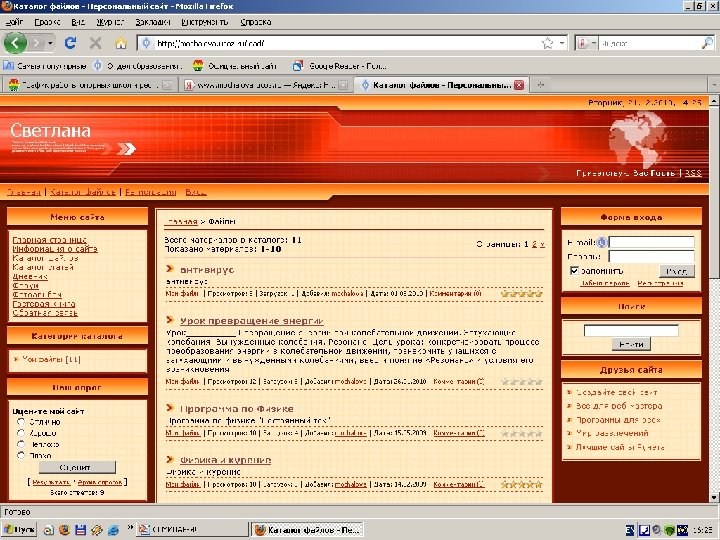
Task: Click the site identity icon in address bar
Action: click(x=146, y=43)
